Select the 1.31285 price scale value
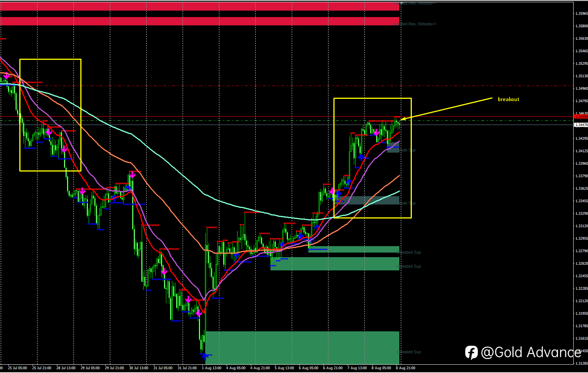The height and width of the screenshot is (373, 588). tap(582, 364)
